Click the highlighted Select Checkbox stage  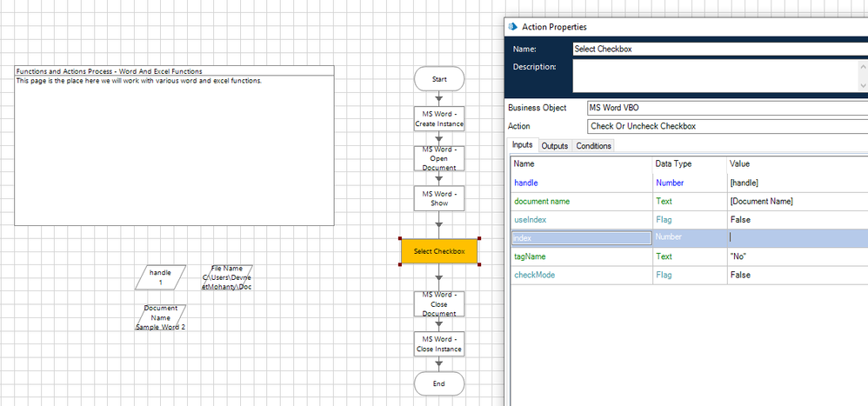439,251
